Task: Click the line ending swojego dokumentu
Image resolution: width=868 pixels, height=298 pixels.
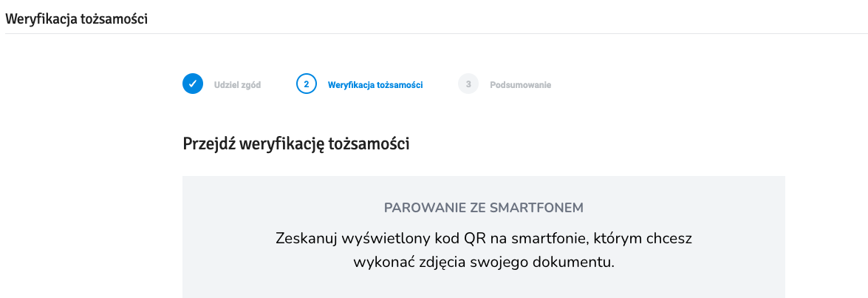Action: tap(484, 262)
